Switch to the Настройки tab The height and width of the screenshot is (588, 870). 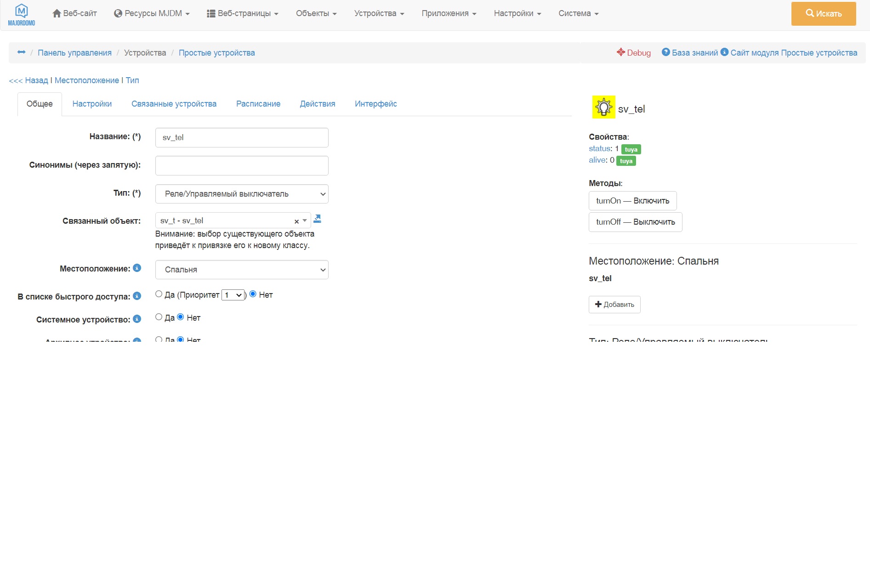(92, 104)
